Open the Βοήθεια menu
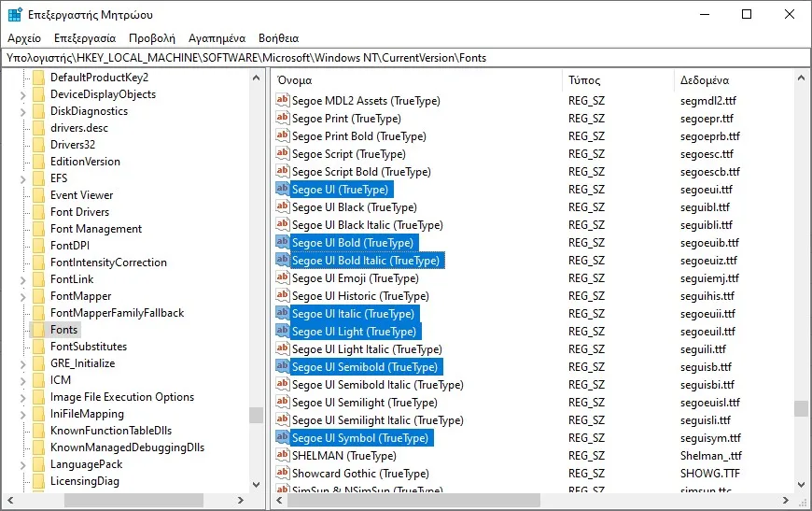812x511 pixels. (279, 38)
